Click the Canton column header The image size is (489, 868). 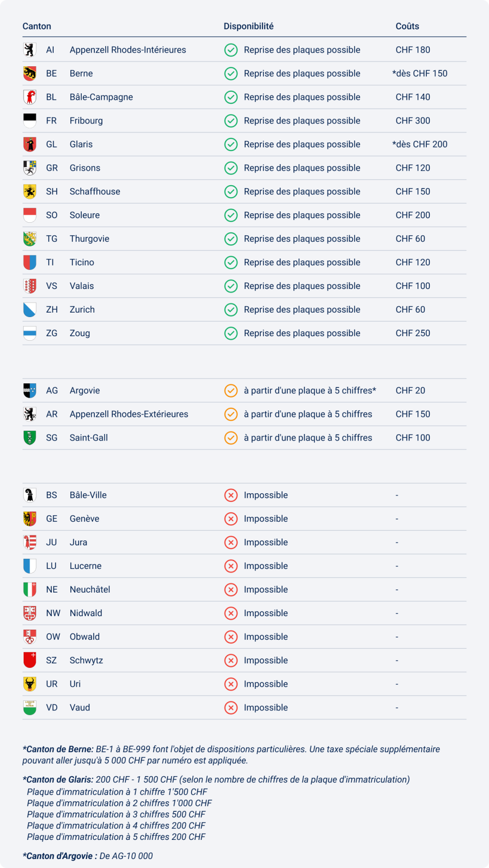click(x=37, y=26)
